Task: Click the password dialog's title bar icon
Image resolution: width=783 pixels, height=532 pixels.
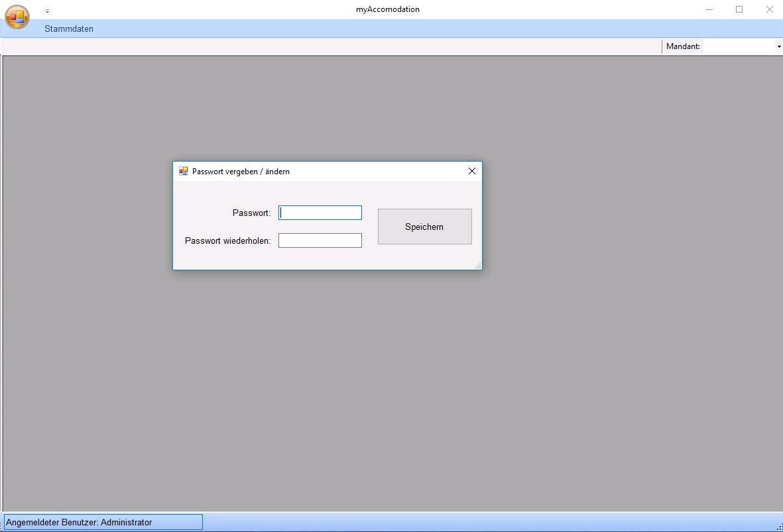Action: coord(184,171)
